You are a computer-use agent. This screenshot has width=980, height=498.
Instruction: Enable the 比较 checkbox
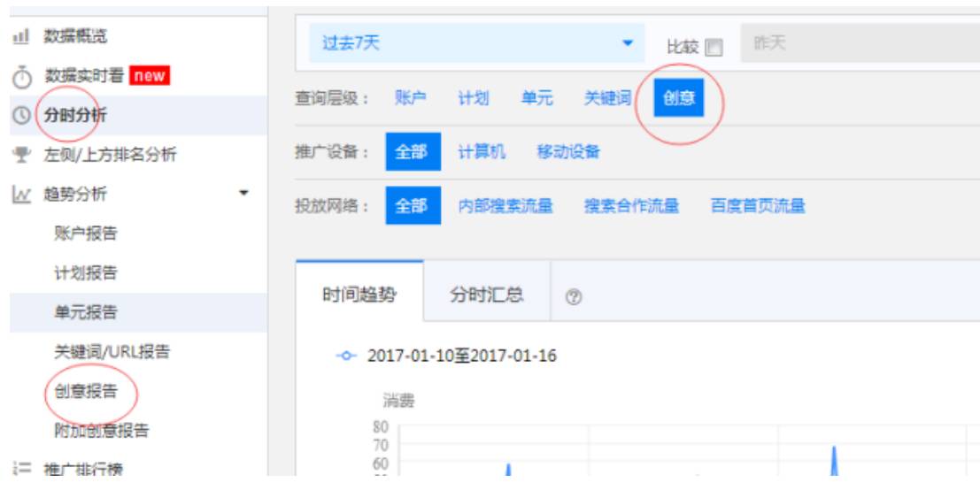[714, 48]
